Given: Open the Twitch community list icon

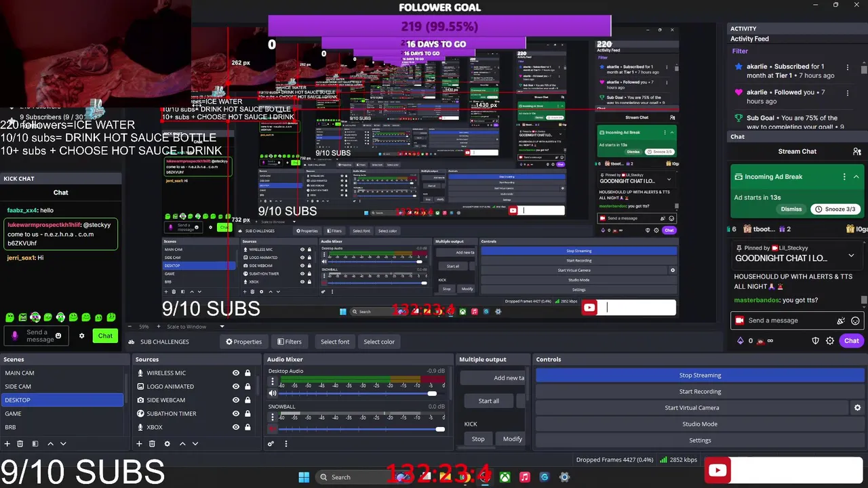Looking at the screenshot, I should point(857,152).
